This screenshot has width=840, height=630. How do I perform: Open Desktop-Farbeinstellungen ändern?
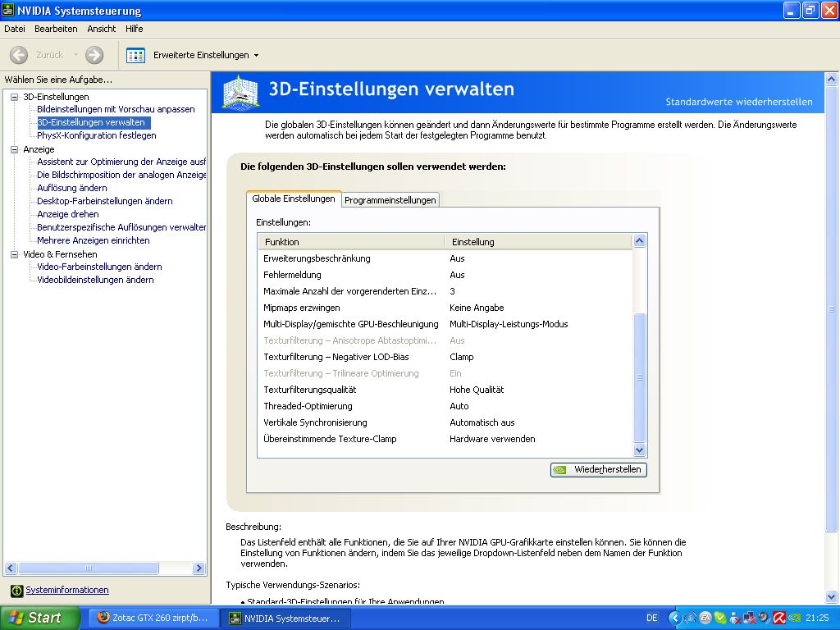tap(104, 202)
